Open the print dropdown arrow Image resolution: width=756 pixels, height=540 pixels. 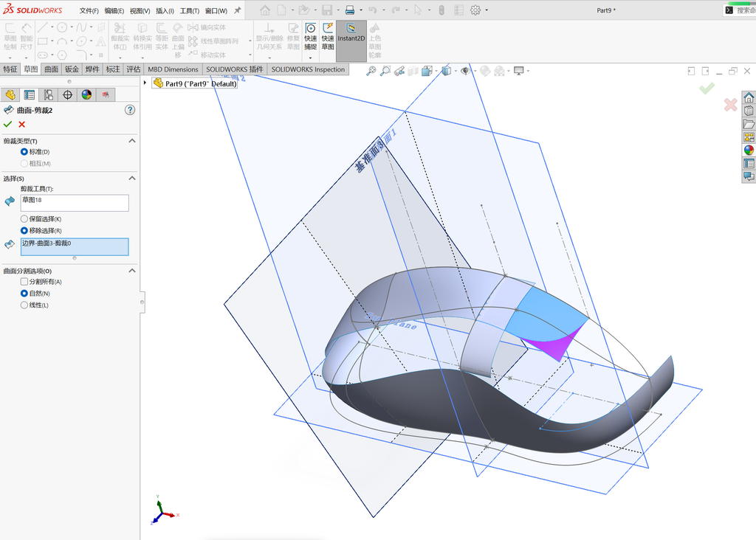click(360, 10)
